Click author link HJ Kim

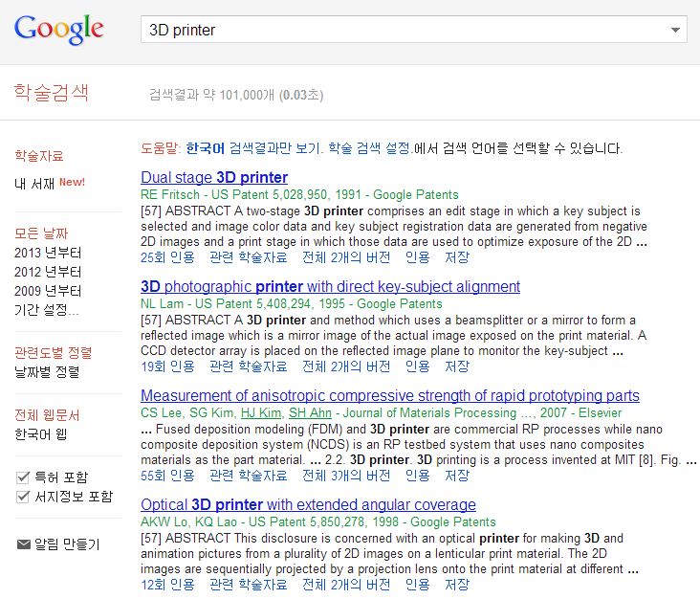pos(261,412)
